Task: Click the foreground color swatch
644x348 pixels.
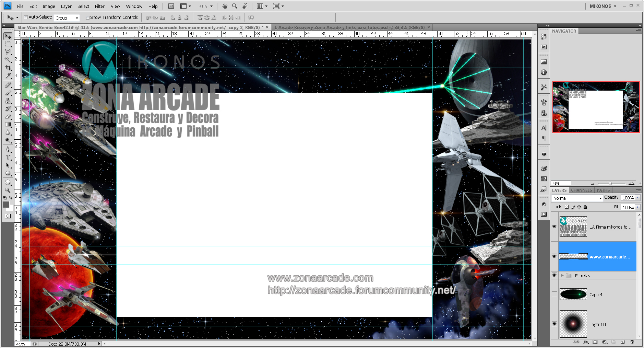Action: [x=6, y=205]
